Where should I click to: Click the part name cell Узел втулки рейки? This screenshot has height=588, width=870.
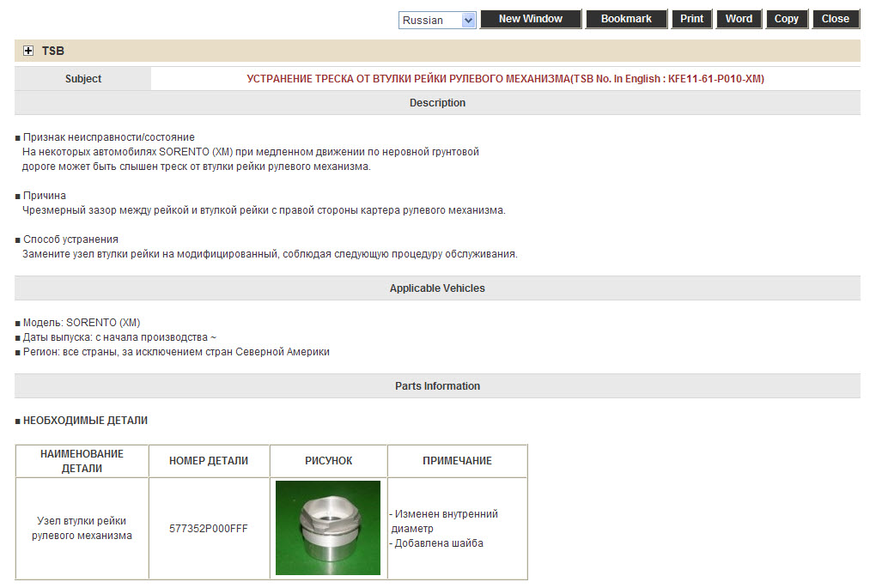click(82, 529)
